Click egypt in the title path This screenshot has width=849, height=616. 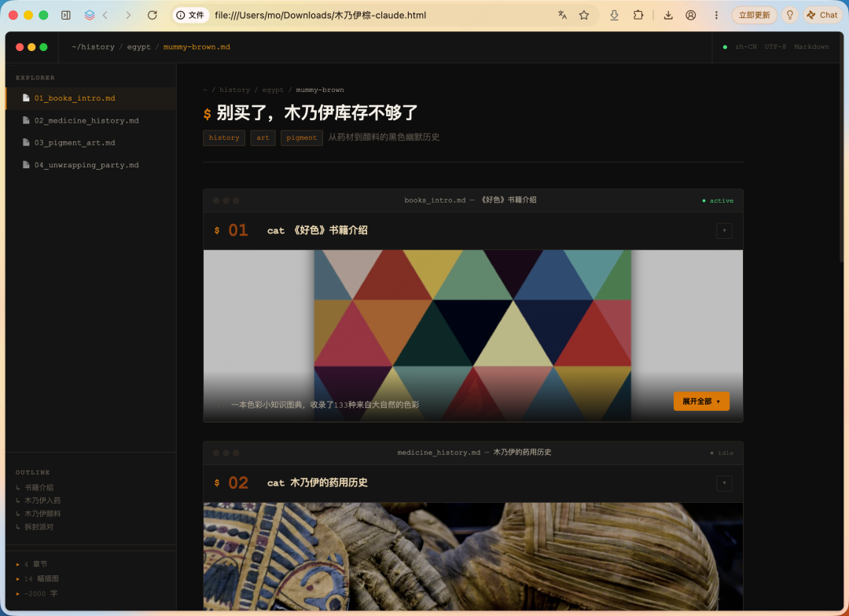point(138,47)
